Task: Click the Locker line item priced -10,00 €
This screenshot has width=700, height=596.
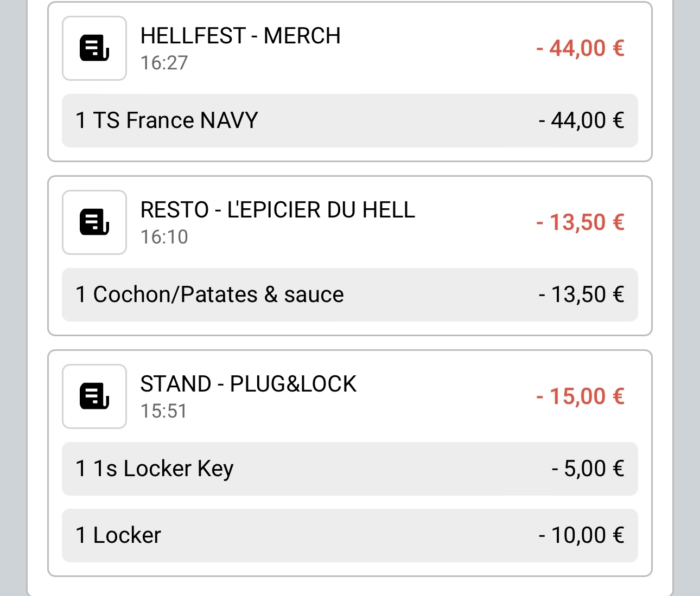Action: [350, 535]
